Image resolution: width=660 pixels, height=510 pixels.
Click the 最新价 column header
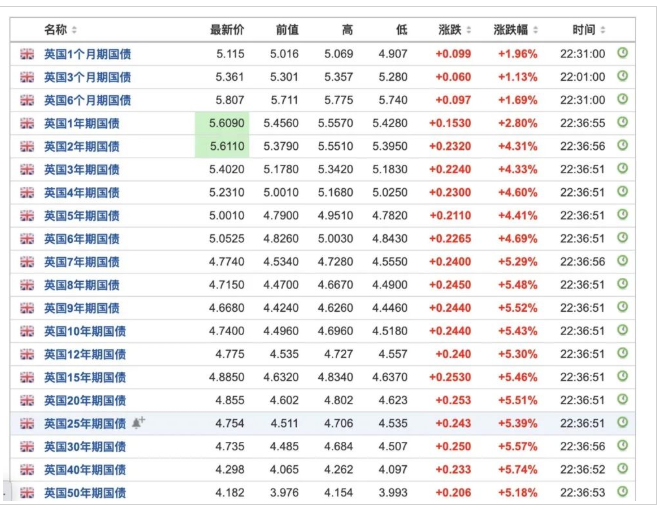(227, 30)
